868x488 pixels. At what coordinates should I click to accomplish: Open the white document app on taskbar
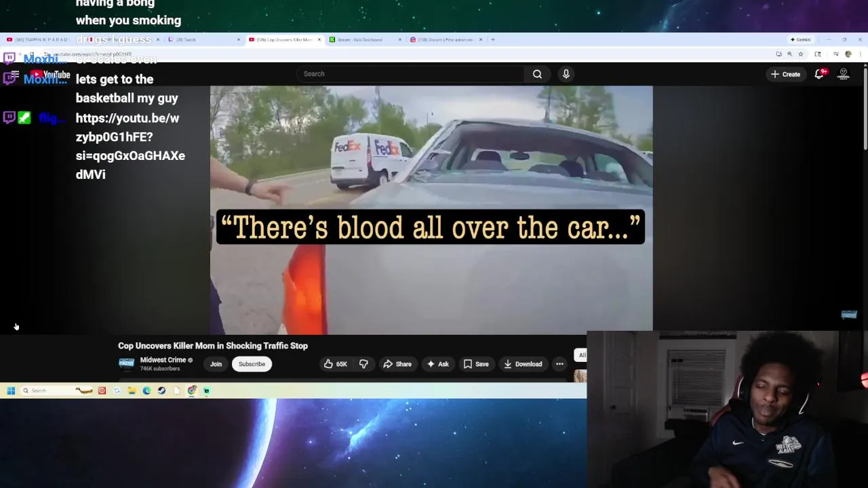pos(176,390)
